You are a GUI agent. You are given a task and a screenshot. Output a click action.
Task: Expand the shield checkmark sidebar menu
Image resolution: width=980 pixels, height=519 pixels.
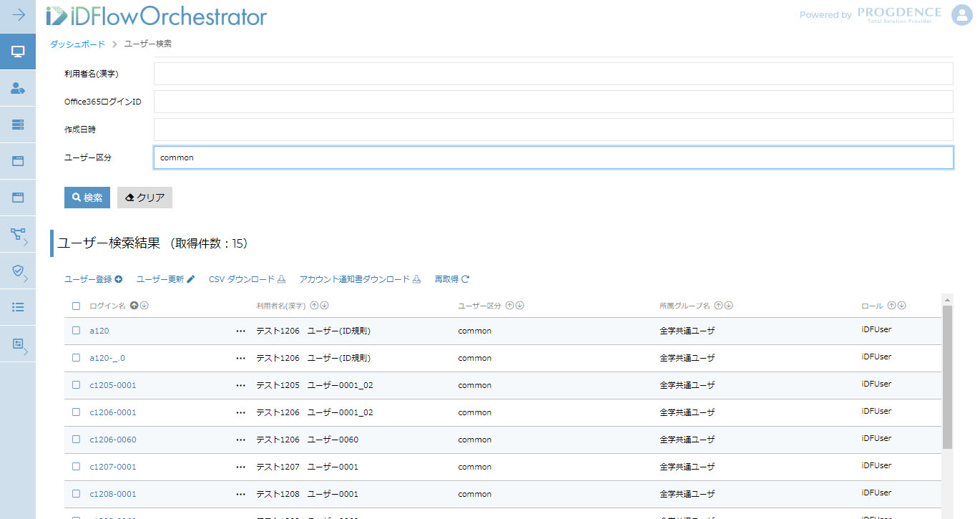point(18,271)
